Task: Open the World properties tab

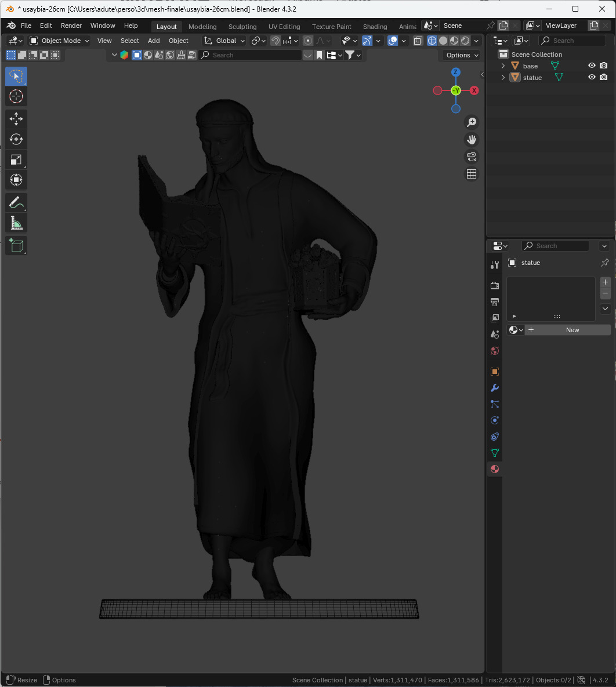Action: pos(495,351)
